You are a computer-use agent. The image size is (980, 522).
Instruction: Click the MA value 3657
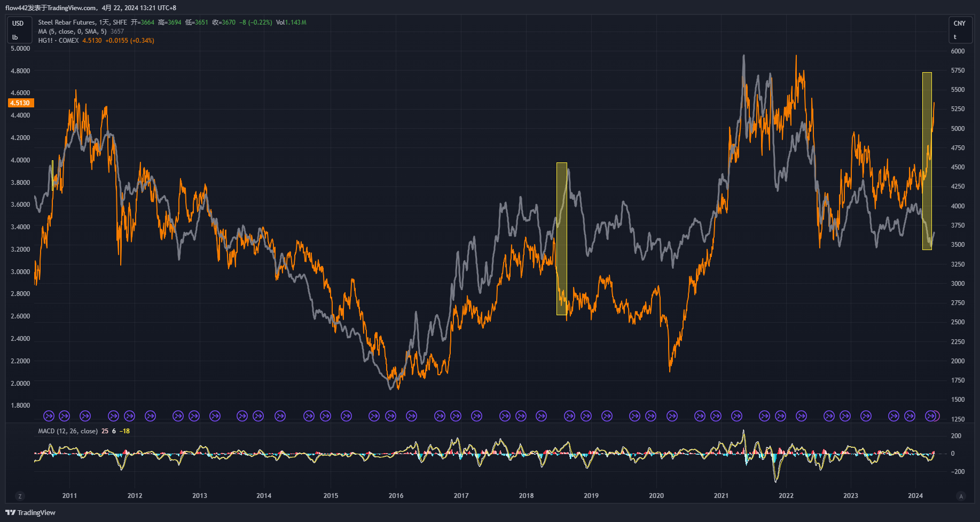coord(117,32)
